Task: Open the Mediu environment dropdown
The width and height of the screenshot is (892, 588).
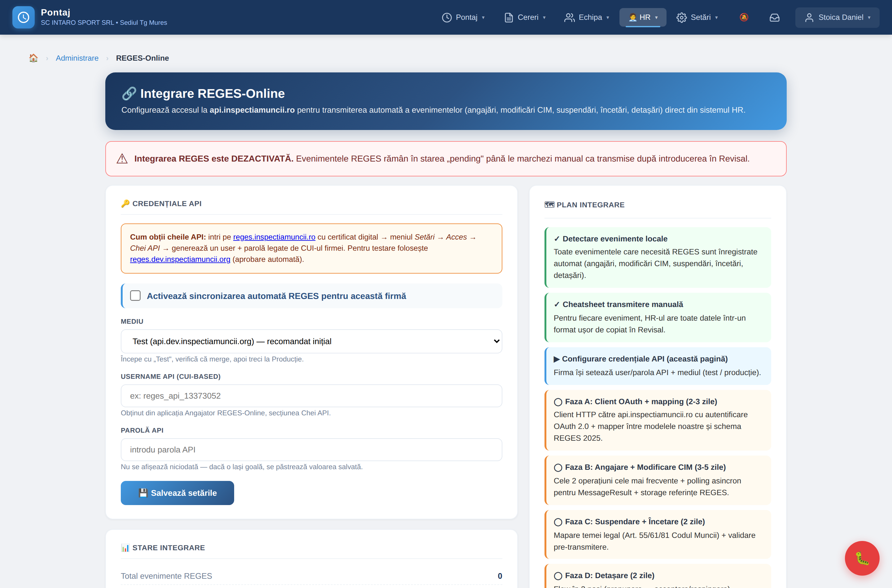Action: 311,341
